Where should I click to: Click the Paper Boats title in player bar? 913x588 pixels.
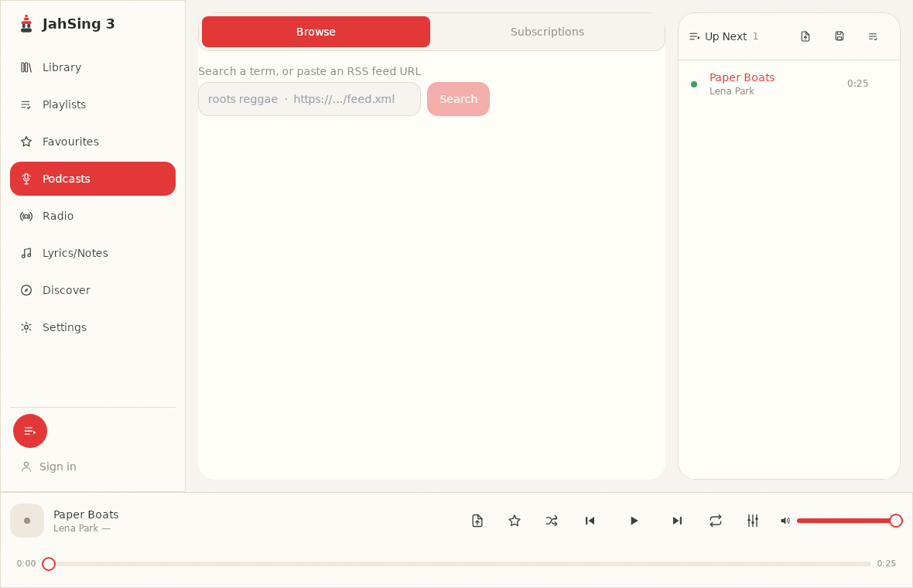pos(86,514)
